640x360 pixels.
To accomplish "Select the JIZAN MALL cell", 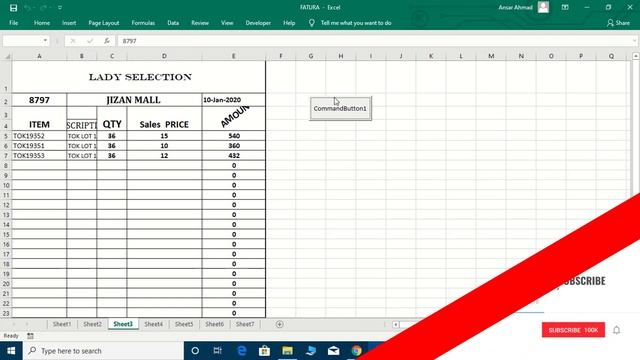I will [134, 100].
